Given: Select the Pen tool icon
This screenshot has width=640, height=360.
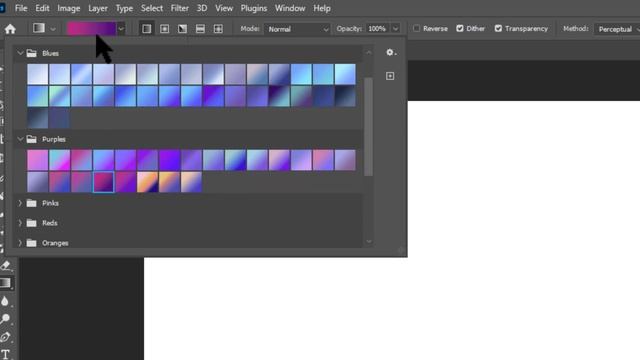Looking at the screenshot, I should [x=5, y=337].
